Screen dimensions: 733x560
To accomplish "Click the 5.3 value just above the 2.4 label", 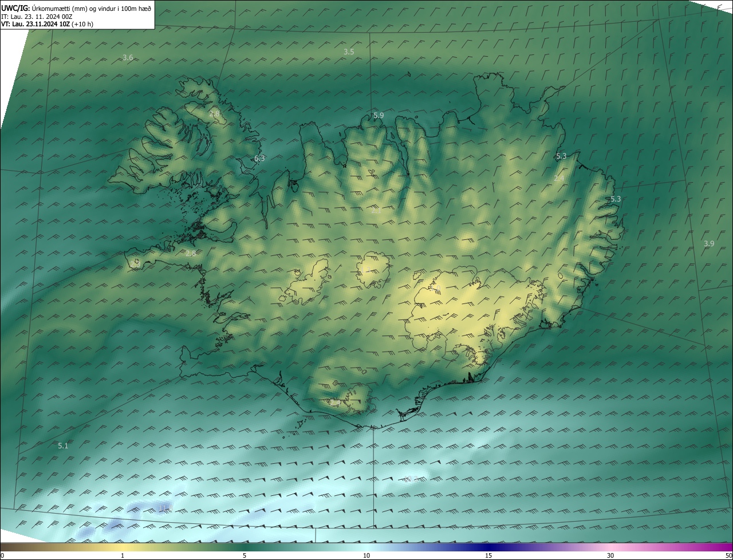I will coord(561,156).
